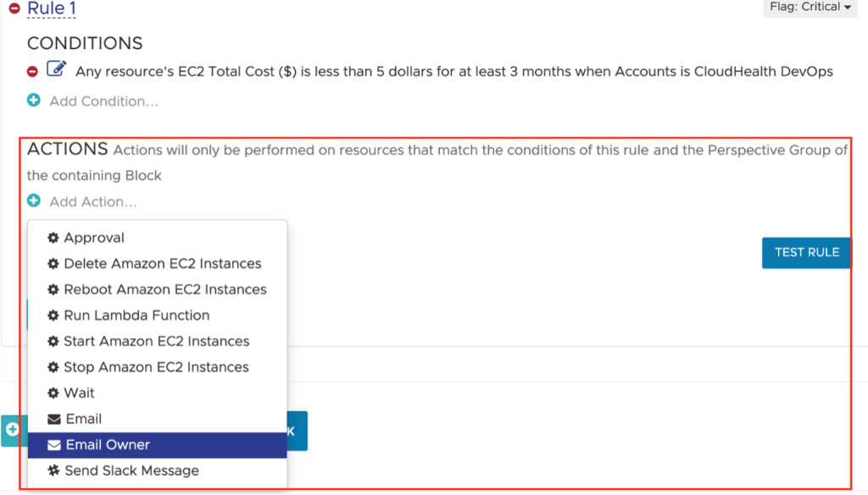Click the Add Action... field
The image size is (868, 495).
click(93, 202)
